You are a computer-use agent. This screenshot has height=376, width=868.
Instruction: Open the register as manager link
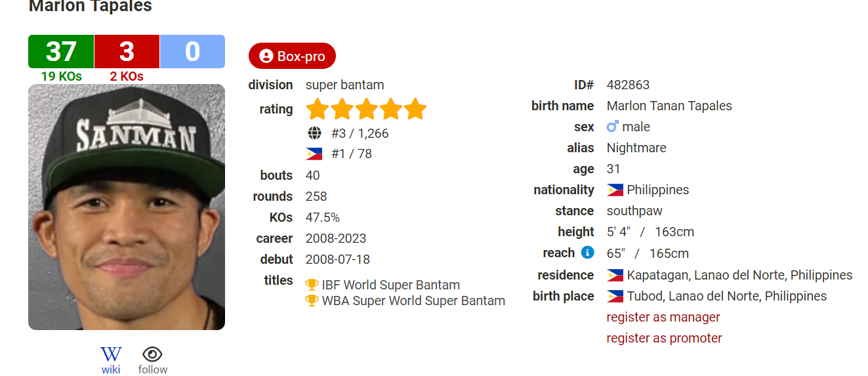click(x=663, y=317)
